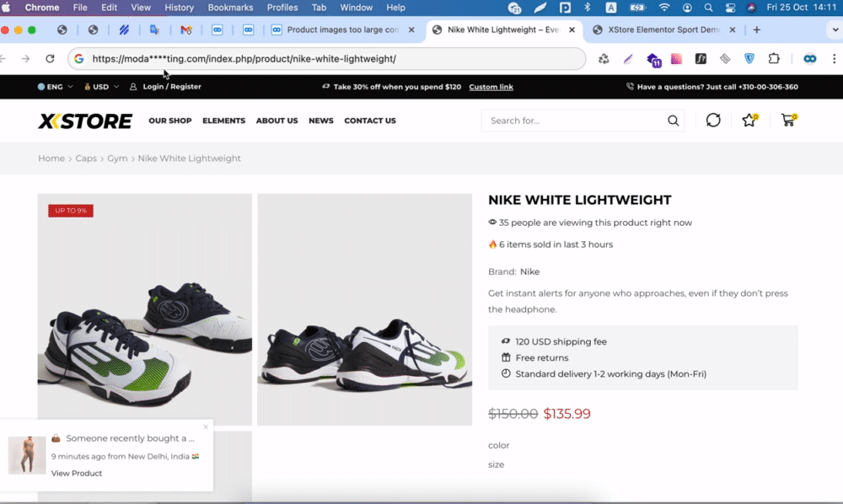Switch to XStore Elementor Sport Demo tab

[x=664, y=30]
